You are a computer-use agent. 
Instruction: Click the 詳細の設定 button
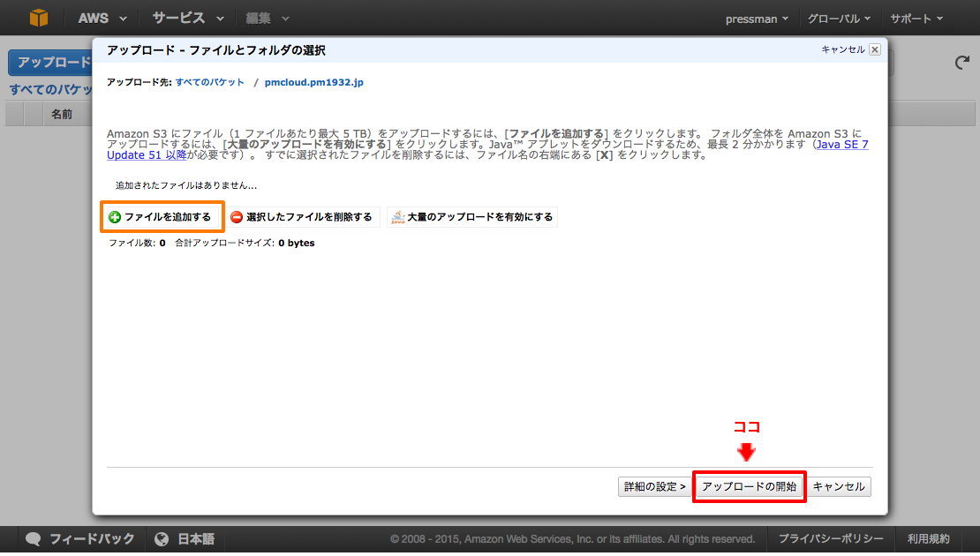(x=654, y=486)
